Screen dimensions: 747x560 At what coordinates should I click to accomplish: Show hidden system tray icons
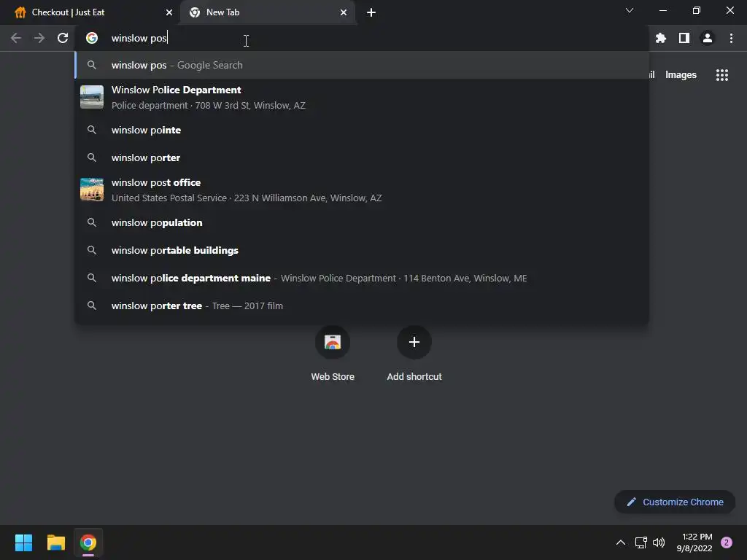coord(621,542)
